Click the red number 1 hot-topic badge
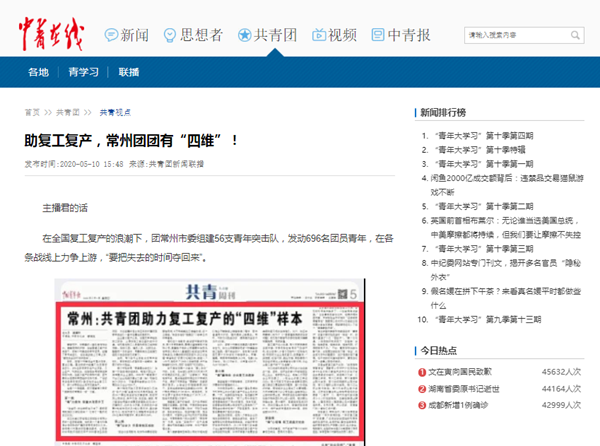This screenshot has height=446, width=600. (x=422, y=372)
